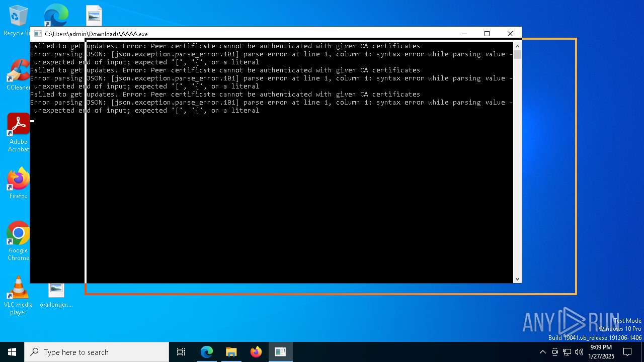Show hidden system tray icons

coord(542,352)
